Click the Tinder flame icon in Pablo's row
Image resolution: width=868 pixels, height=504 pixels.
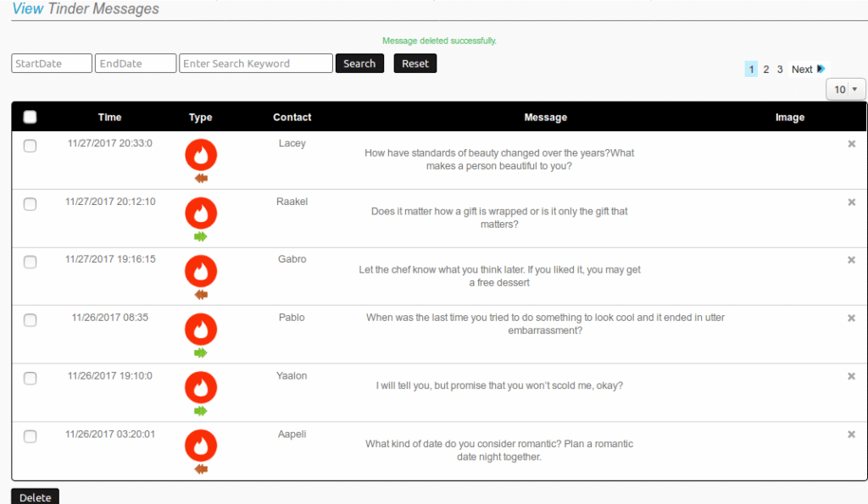[x=201, y=330]
